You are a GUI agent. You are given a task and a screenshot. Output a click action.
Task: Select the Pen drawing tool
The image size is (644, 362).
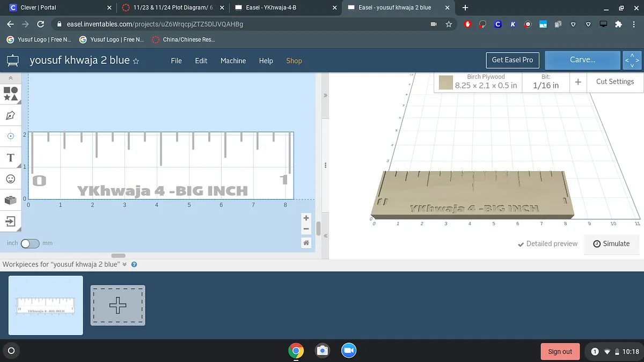(11, 115)
